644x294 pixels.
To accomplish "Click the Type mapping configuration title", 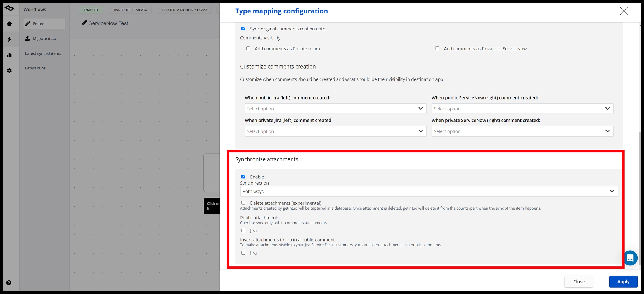I will [x=281, y=11].
